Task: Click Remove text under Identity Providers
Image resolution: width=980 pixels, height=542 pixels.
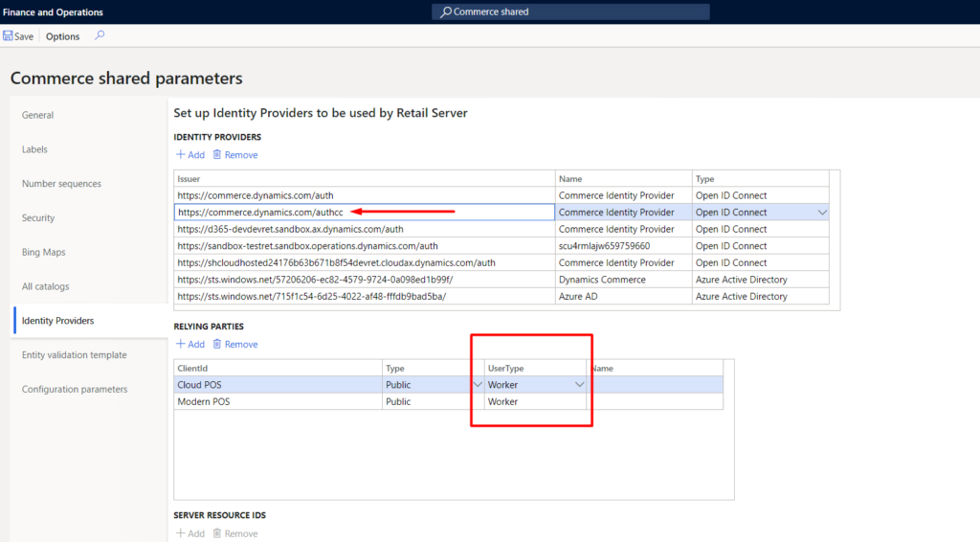Action: 240,155
